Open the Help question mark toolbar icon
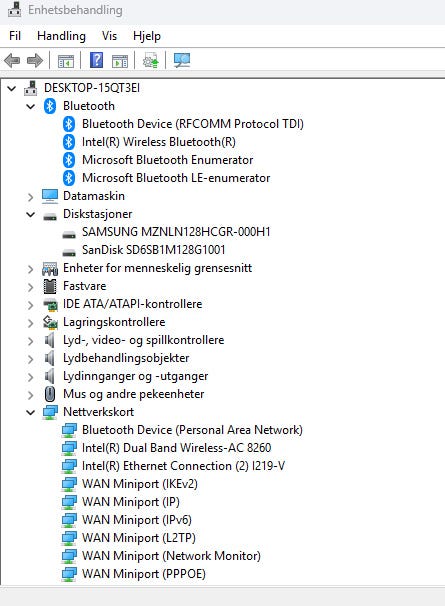The width and height of the screenshot is (445, 606). (96, 60)
